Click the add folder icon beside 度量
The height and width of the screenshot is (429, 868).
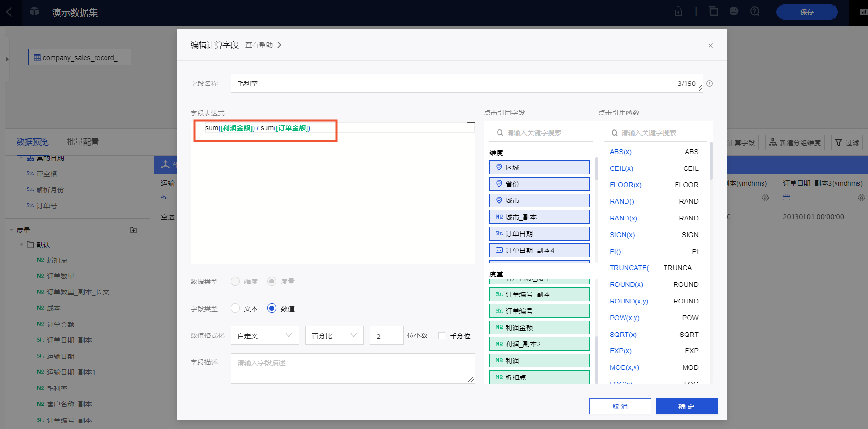[x=134, y=230]
